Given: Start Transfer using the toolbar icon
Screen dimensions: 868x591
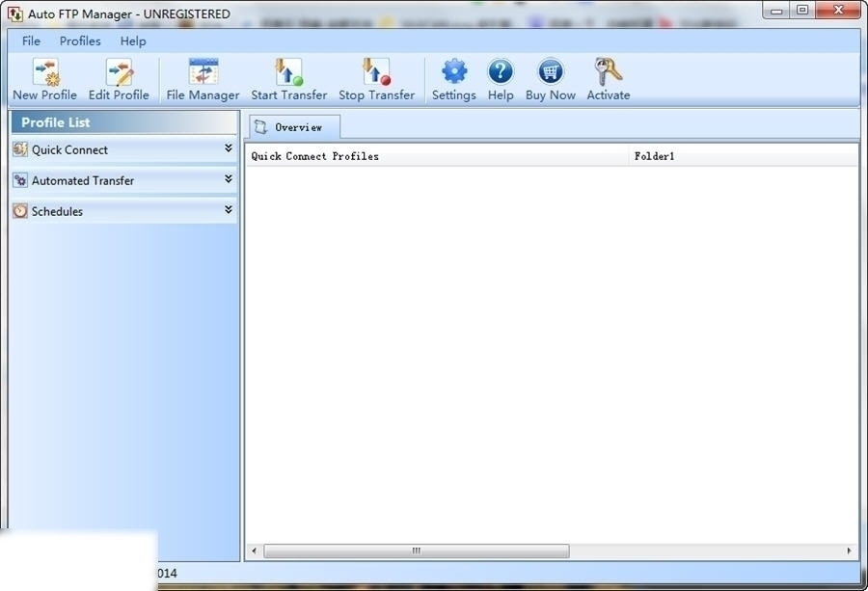Looking at the screenshot, I should pyautogui.click(x=289, y=72).
